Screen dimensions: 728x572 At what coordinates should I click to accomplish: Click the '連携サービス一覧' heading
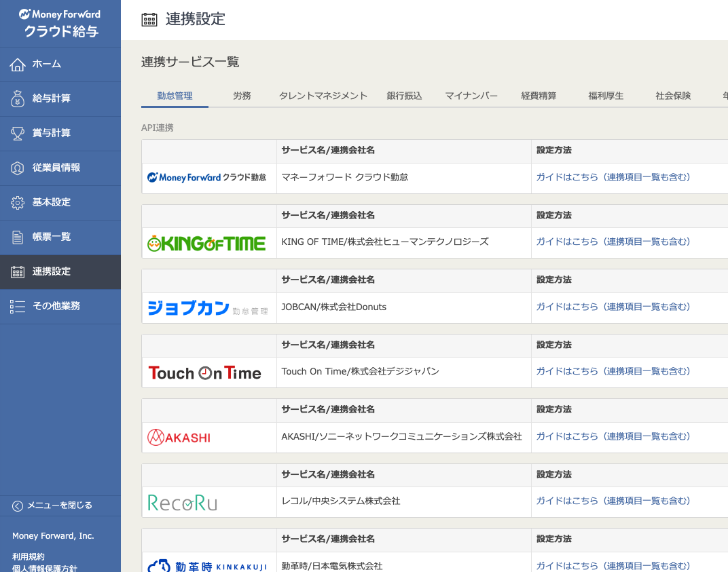tap(190, 62)
